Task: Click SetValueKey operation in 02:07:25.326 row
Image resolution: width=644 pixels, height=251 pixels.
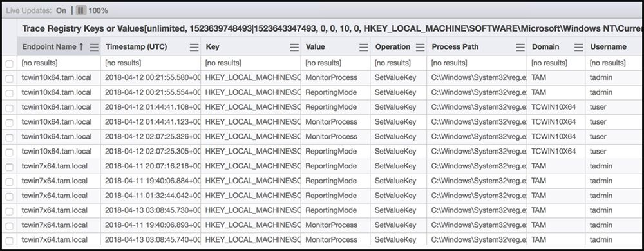Action: coord(395,137)
